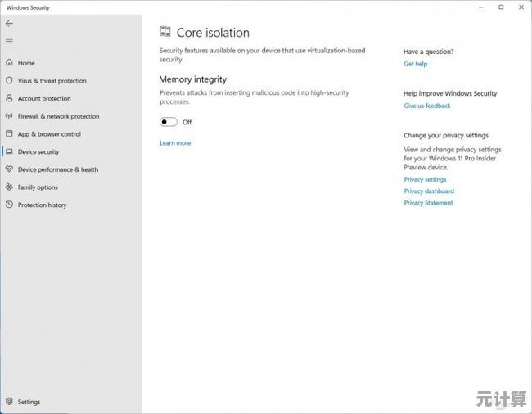Click the Settings gear icon
532x414 pixels.
click(9, 402)
